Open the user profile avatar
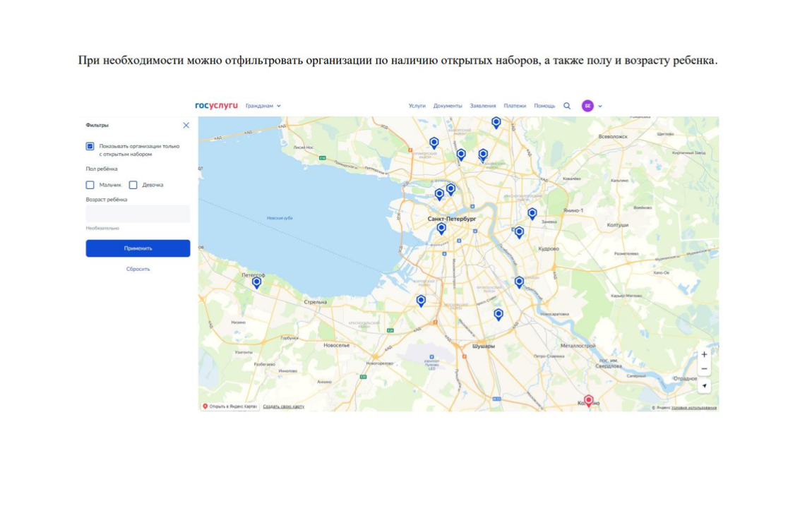812x525 pixels. pos(587,106)
